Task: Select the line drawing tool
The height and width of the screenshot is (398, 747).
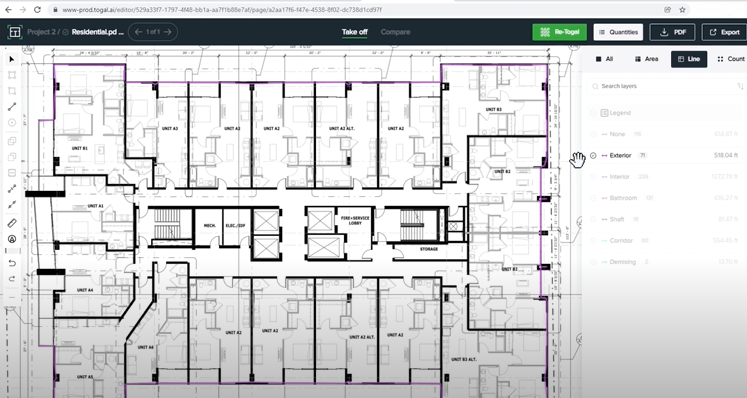Action: 12,107
